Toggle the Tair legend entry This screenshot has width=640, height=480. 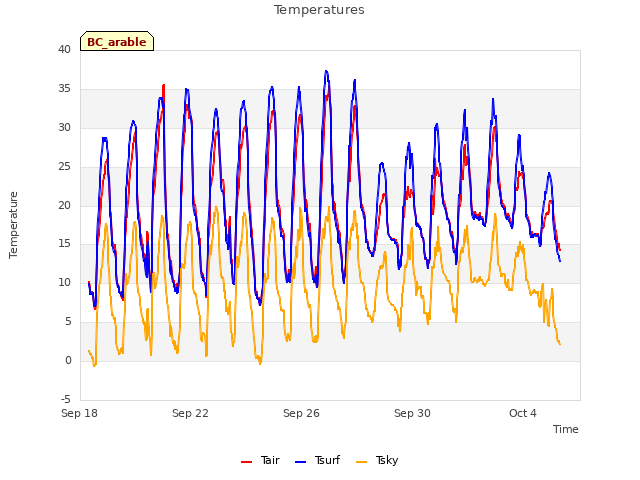[260, 460]
